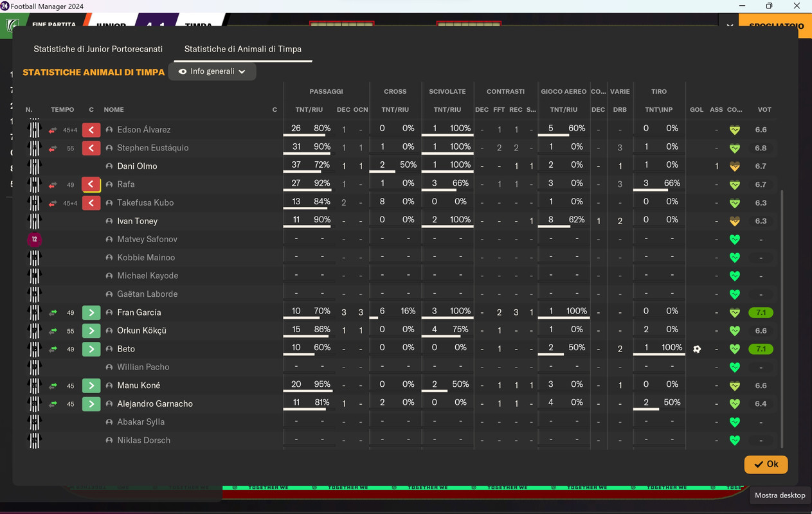Click the person icon beside Gaëtan Laborde

[x=109, y=294]
